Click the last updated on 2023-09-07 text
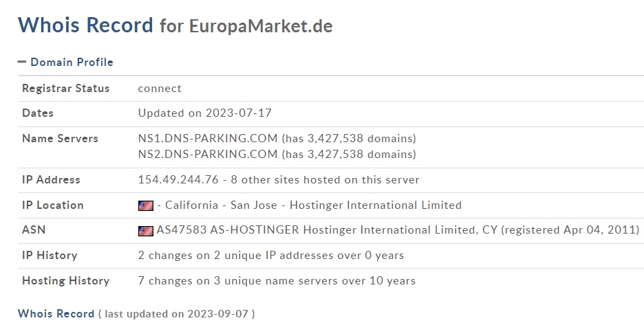 [x=176, y=313]
